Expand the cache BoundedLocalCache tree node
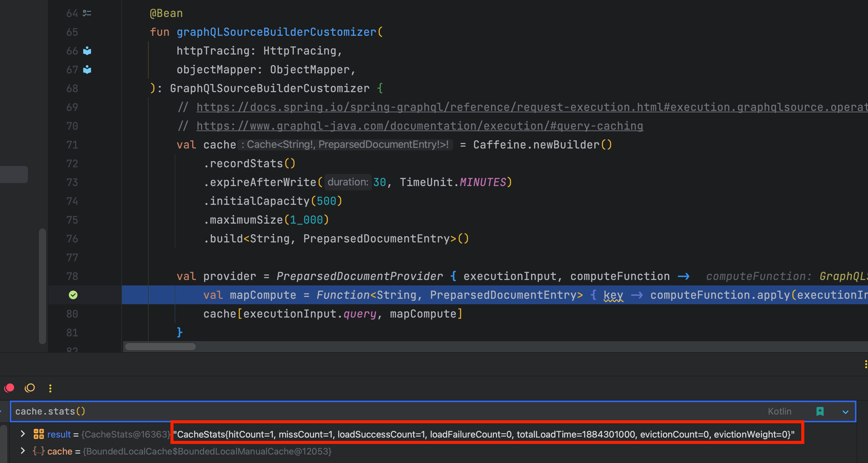868x463 pixels. 22,451
